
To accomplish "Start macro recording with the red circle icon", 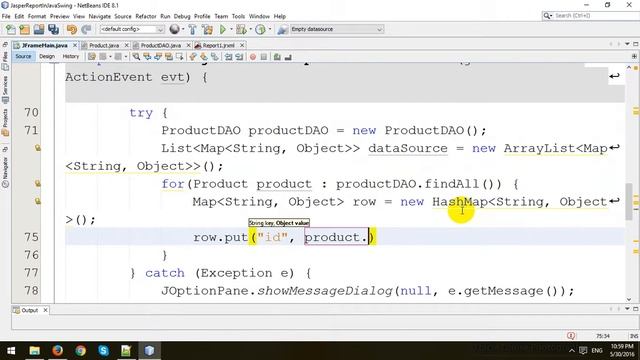I will (x=253, y=57).
